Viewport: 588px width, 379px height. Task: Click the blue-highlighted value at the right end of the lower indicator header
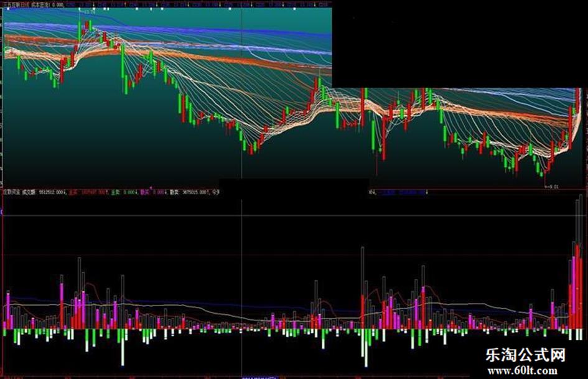click(x=403, y=192)
